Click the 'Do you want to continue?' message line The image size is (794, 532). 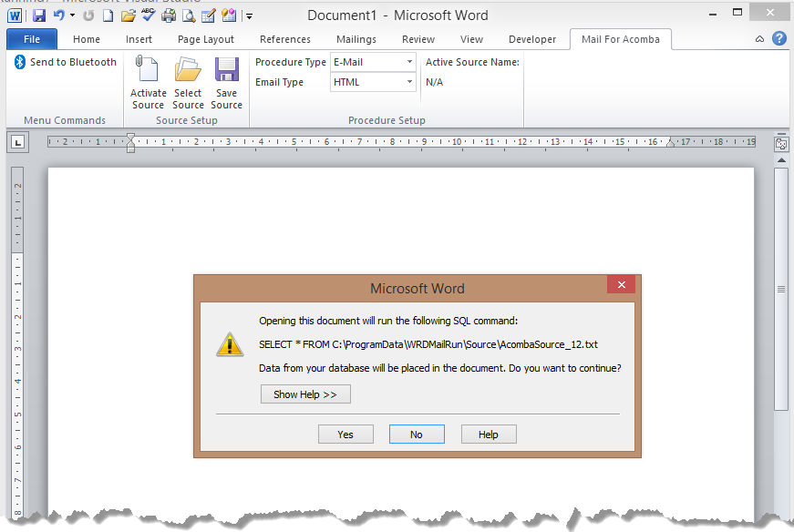(440, 368)
